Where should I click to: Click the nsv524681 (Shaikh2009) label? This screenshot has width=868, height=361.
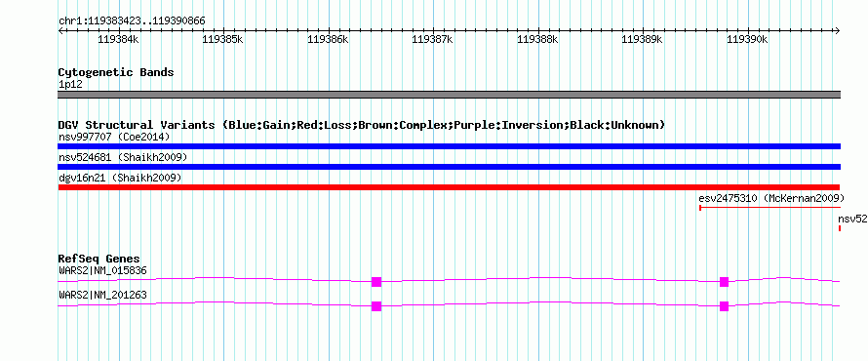pyautogui.click(x=123, y=157)
